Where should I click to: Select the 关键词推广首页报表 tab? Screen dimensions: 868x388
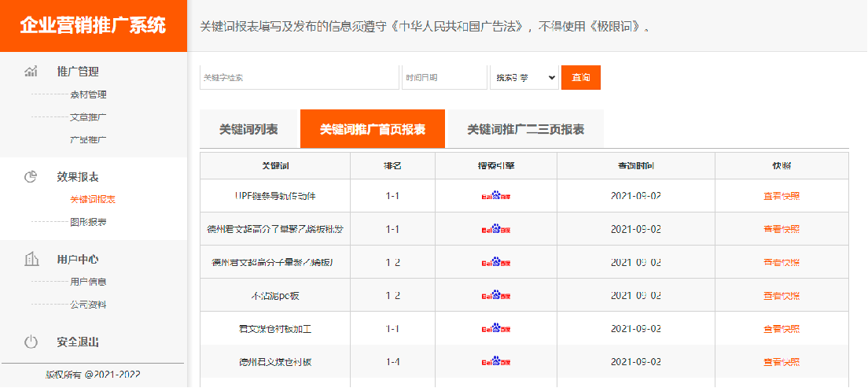click(x=373, y=129)
